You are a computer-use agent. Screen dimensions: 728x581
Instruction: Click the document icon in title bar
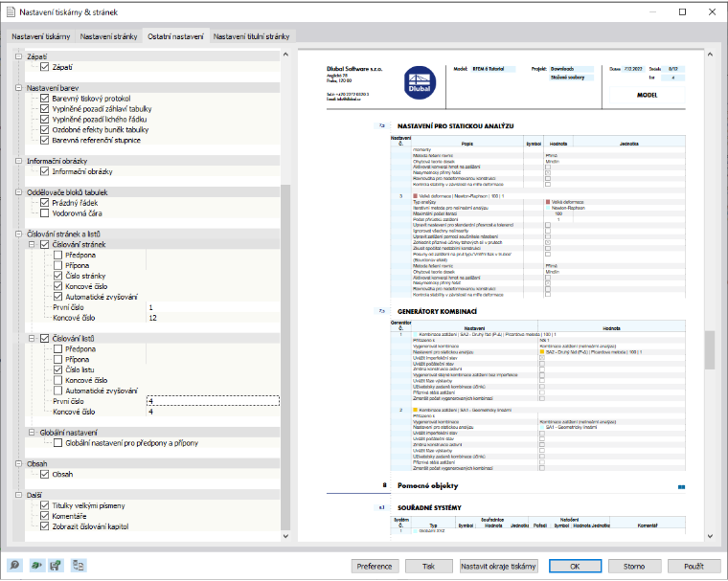[11, 12]
